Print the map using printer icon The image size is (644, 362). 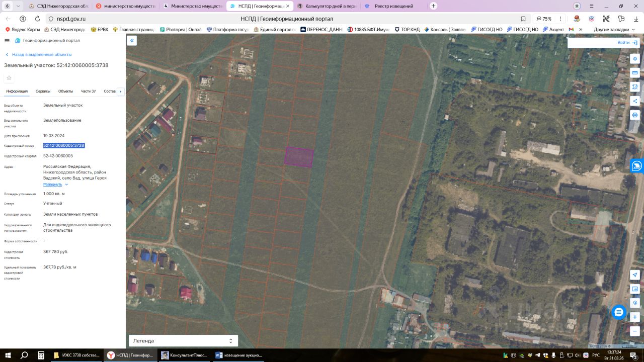coord(635,115)
